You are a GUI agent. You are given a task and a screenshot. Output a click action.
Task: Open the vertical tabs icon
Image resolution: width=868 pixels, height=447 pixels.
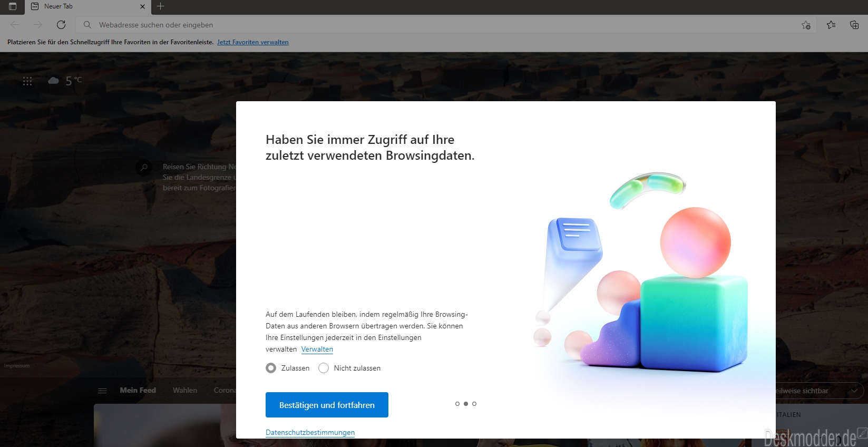tap(13, 6)
